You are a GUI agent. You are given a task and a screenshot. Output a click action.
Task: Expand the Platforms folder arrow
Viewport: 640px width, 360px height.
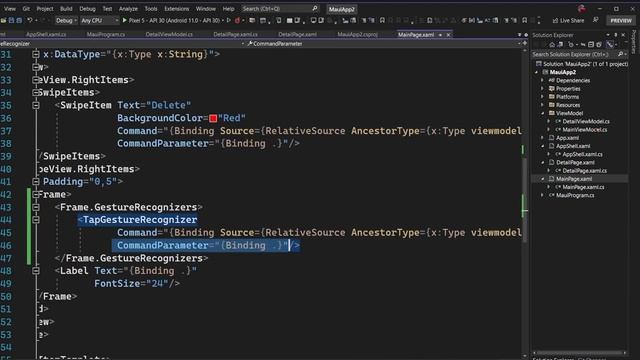coord(543,97)
